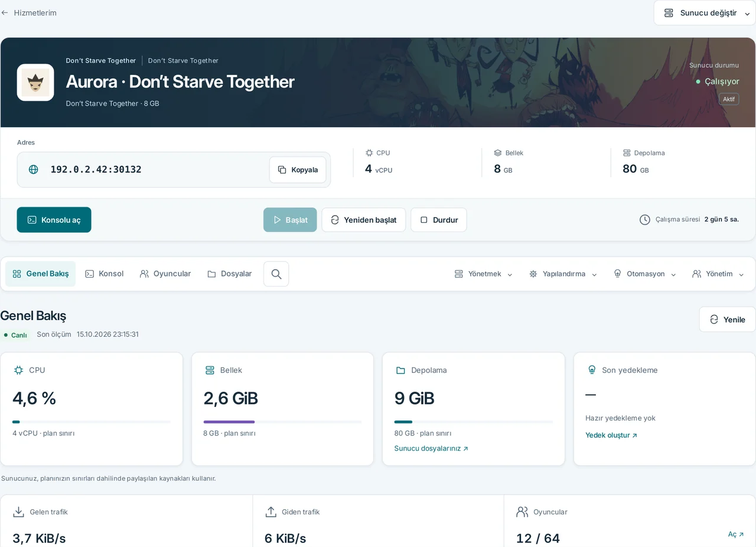Click the Depolama folder icon in storage card
This screenshot has width=756, height=547.
point(400,370)
